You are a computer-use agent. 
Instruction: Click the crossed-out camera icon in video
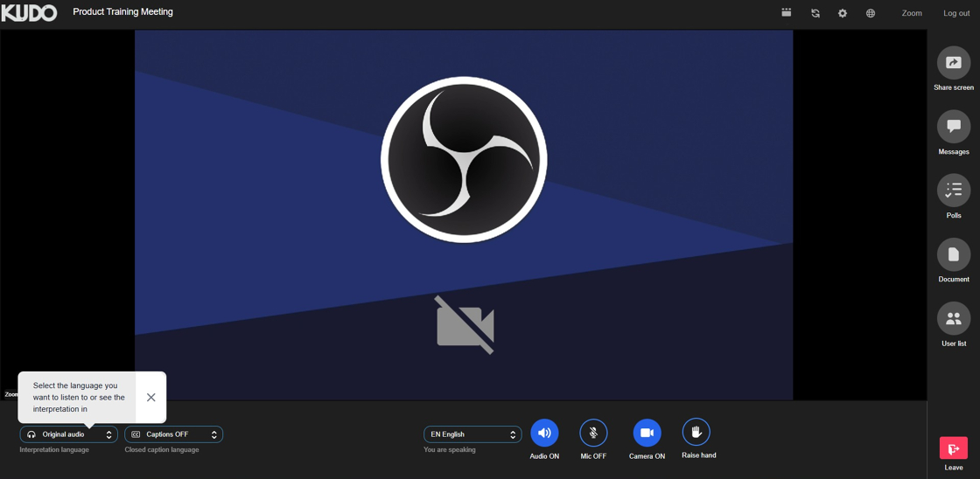pyautogui.click(x=465, y=325)
